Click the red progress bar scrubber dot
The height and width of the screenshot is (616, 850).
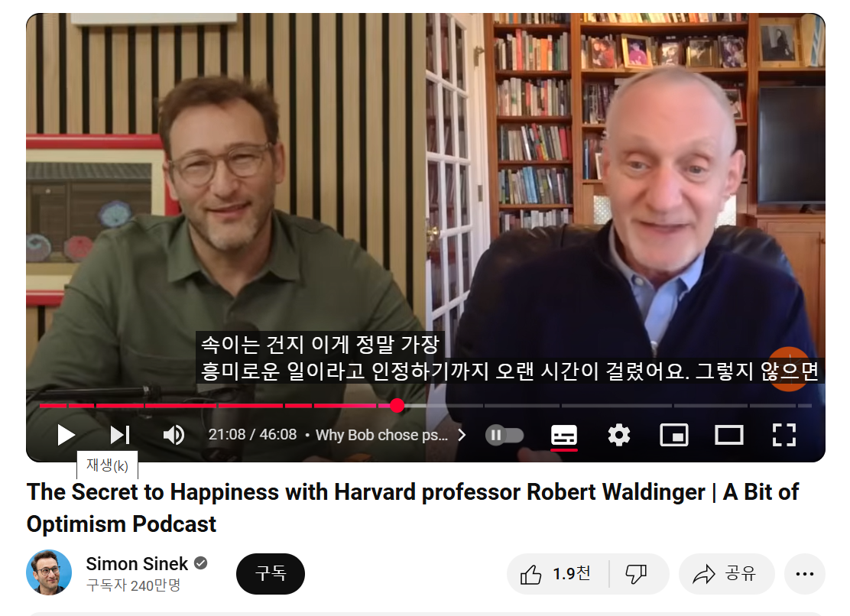click(x=397, y=405)
